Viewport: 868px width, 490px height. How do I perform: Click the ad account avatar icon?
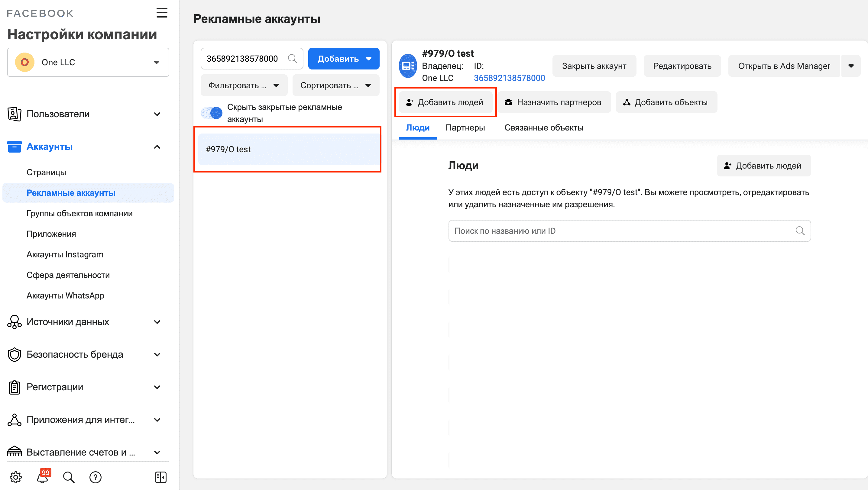(408, 66)
